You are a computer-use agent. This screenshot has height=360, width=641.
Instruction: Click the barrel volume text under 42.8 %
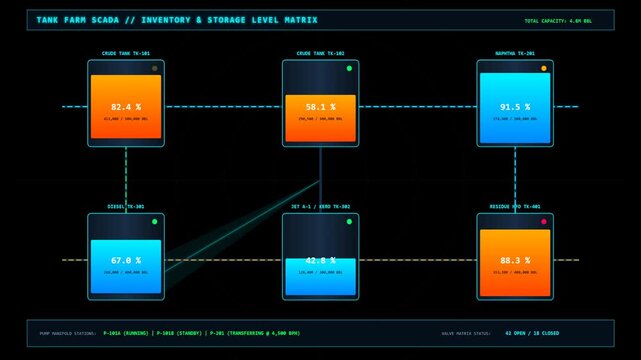[320, 272]
